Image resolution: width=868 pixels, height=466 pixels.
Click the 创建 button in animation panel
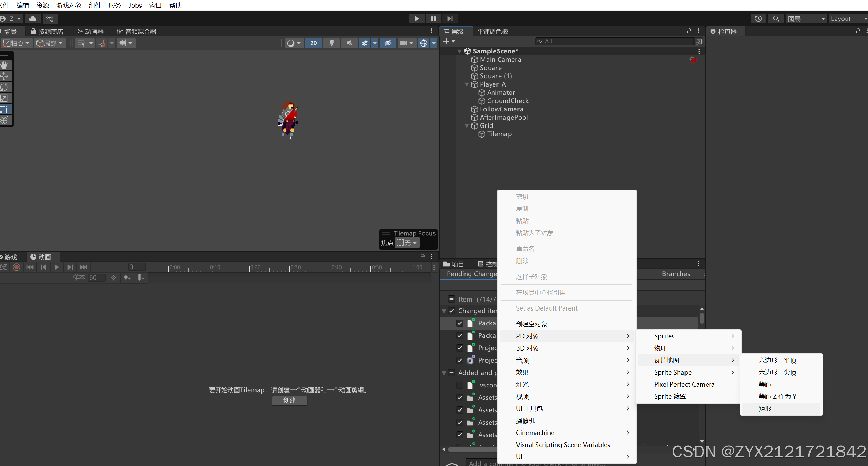[289, 401]
